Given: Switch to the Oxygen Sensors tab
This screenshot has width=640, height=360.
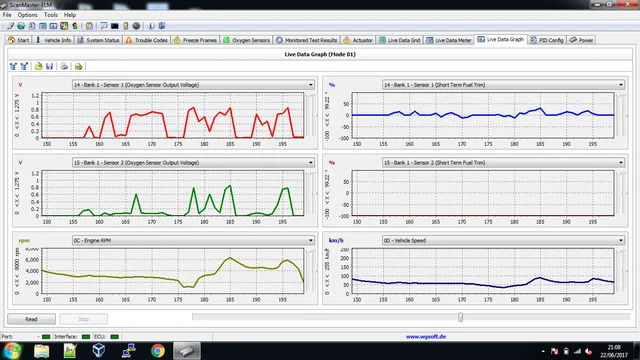Looking at the screenshot, I should click(246, 40).
